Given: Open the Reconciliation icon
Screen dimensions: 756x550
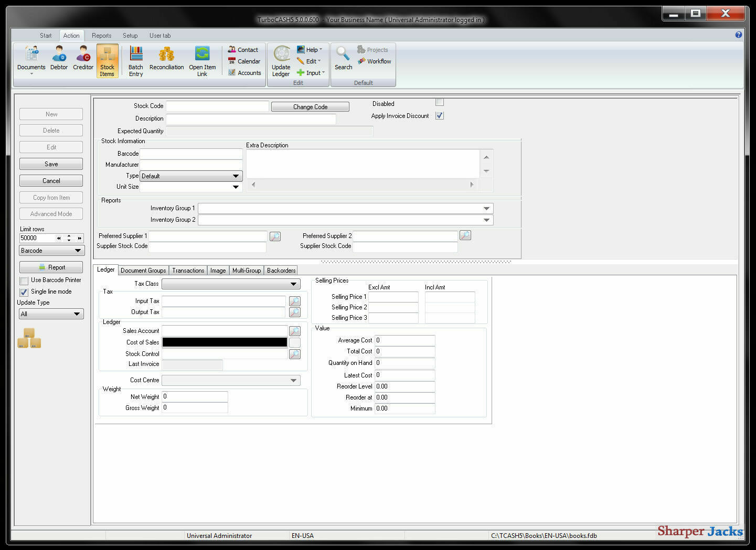Looking at the screenshot, I should coord(166,58).
